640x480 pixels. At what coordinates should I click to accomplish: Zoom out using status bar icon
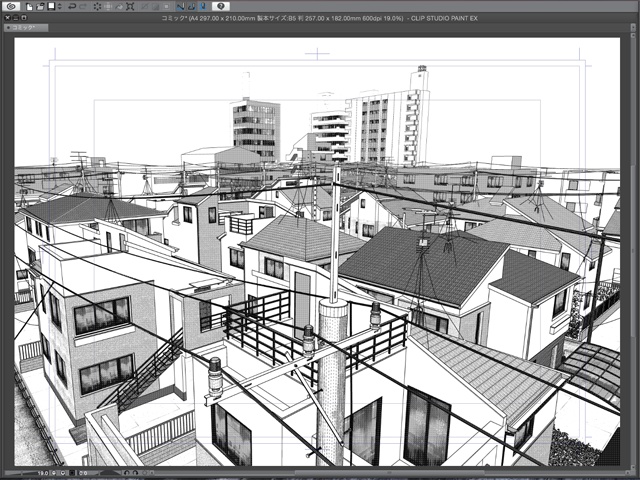point(54,473)
